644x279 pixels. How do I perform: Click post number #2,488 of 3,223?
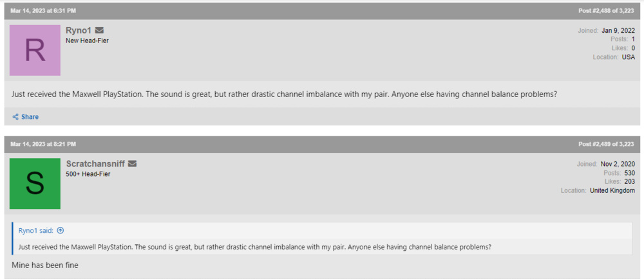[605, 10]
